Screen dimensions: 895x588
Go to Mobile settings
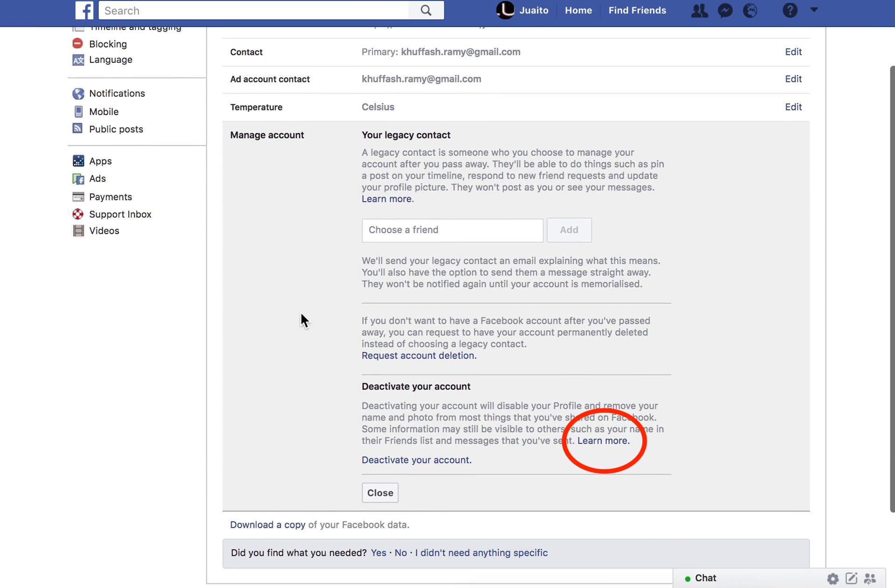tap(103, 112)
